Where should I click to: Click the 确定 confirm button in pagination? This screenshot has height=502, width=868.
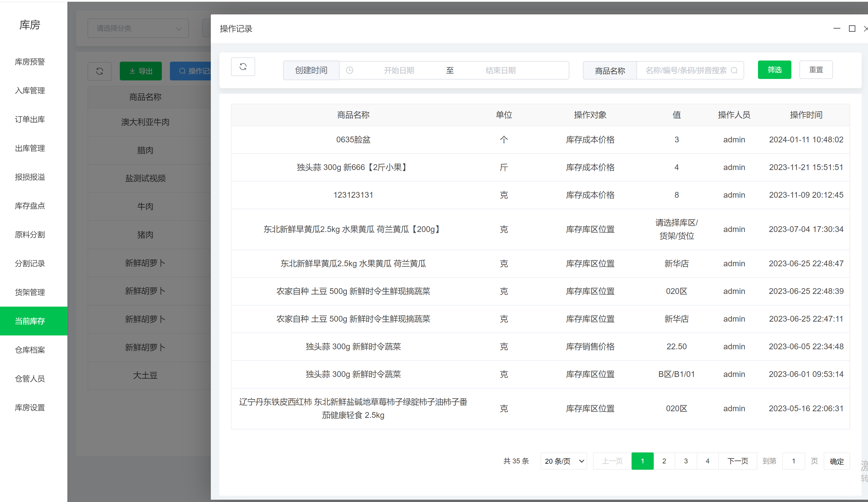tap(837, 461)
